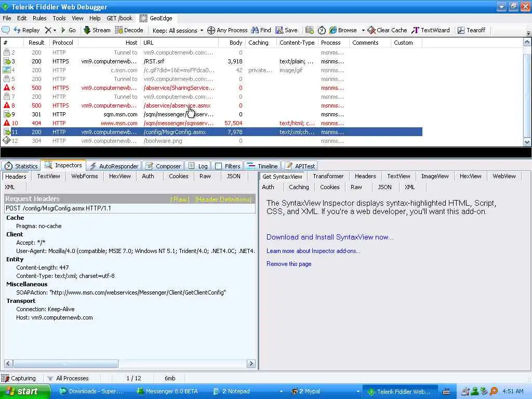Open the Rules menu
Image resolution: width=532 pixels, height=399 pixels.
tap(39, 18)
